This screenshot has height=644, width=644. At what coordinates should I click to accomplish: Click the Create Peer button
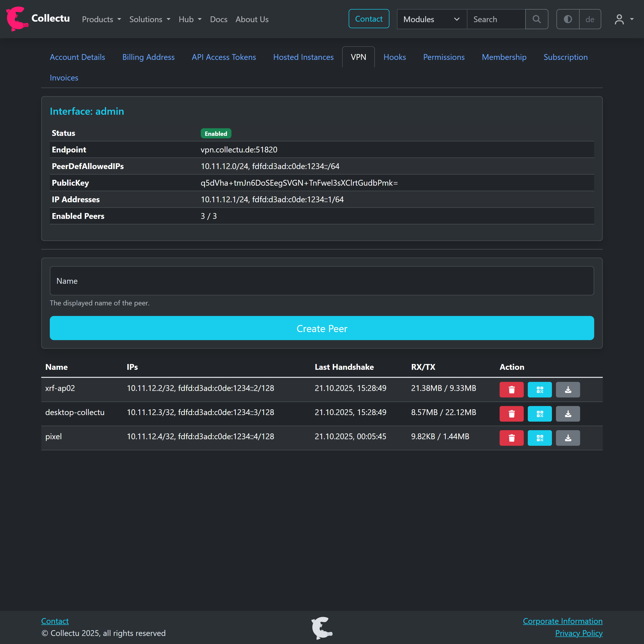322,328
